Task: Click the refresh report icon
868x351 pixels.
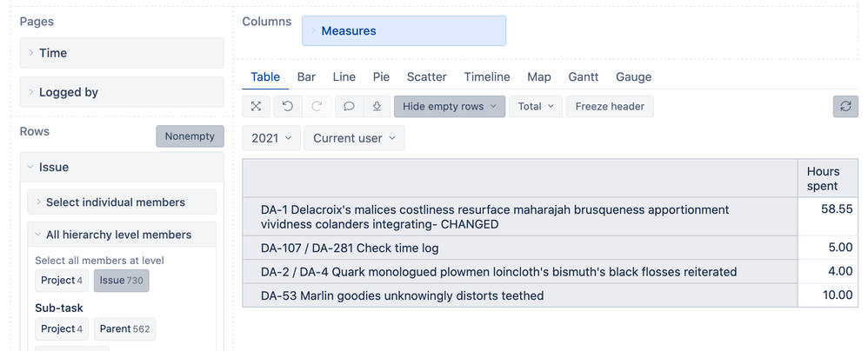Action: (x=845, y=107)
